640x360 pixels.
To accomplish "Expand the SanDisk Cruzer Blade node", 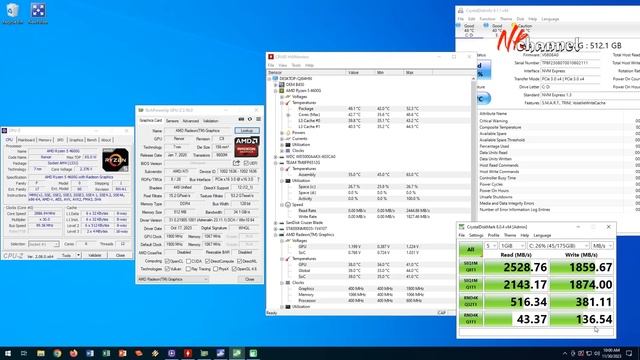I will pos(276,223).
